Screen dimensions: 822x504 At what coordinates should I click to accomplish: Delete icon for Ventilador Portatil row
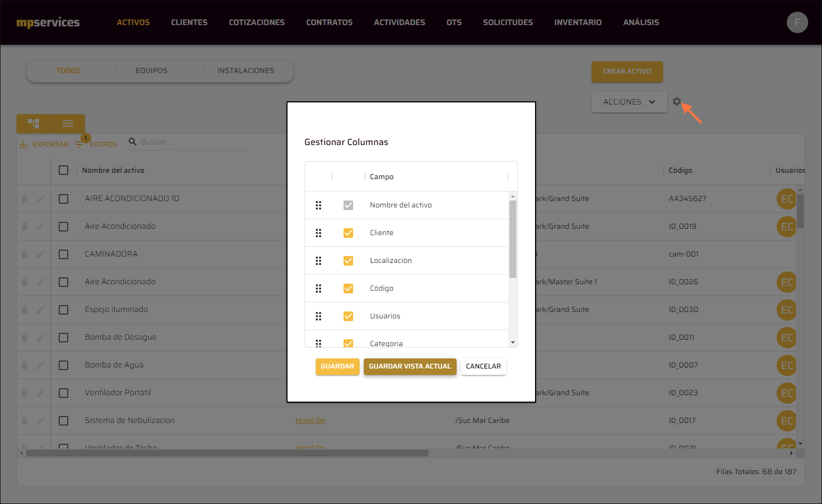coord(25,393)
